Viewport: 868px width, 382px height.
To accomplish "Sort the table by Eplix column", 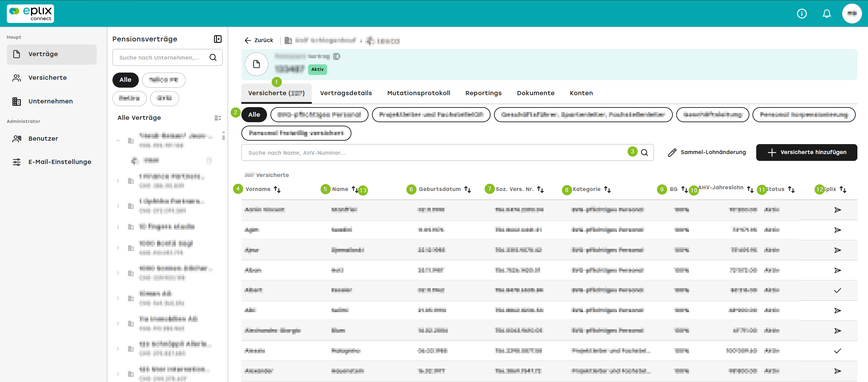I will pos(843,189).
